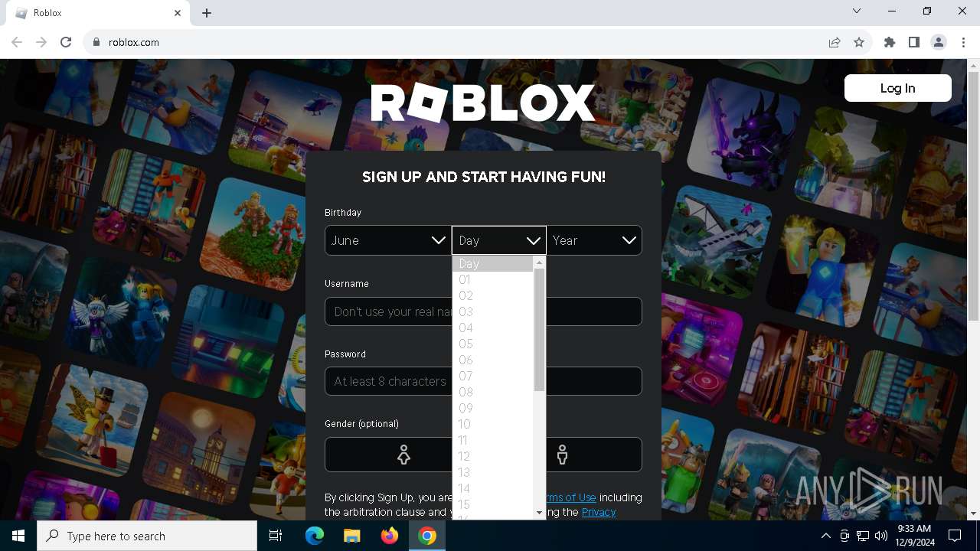Open the Year dropdown
The width and height of the screenshot is (980, 551).
point(594,240)
